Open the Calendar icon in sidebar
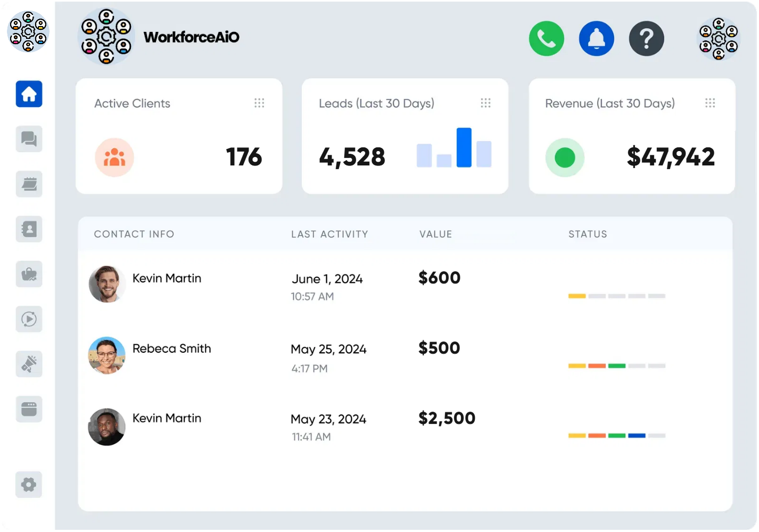 pos(29,184)
